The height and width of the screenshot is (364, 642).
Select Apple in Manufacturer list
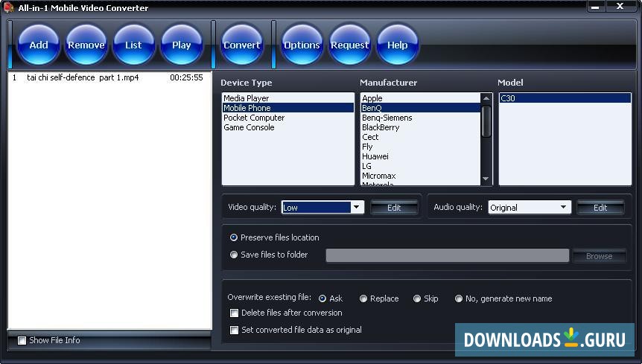(x=421, y=98)
